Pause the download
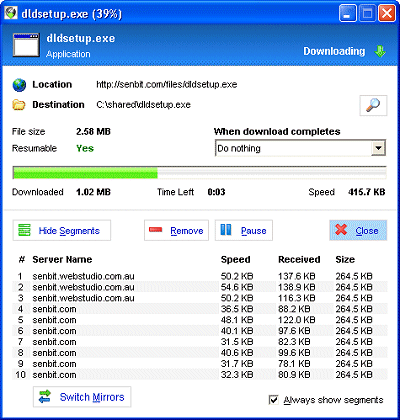 click(x=244, y=230)
